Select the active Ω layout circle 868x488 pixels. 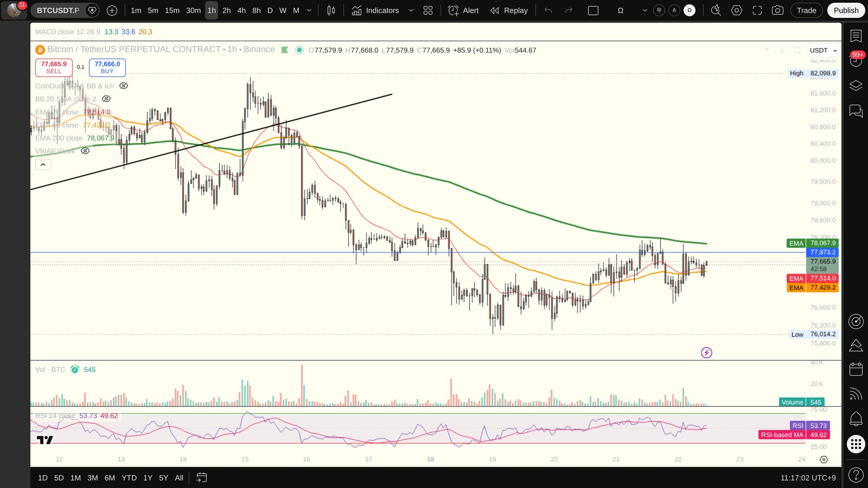(x=690, y=10)
